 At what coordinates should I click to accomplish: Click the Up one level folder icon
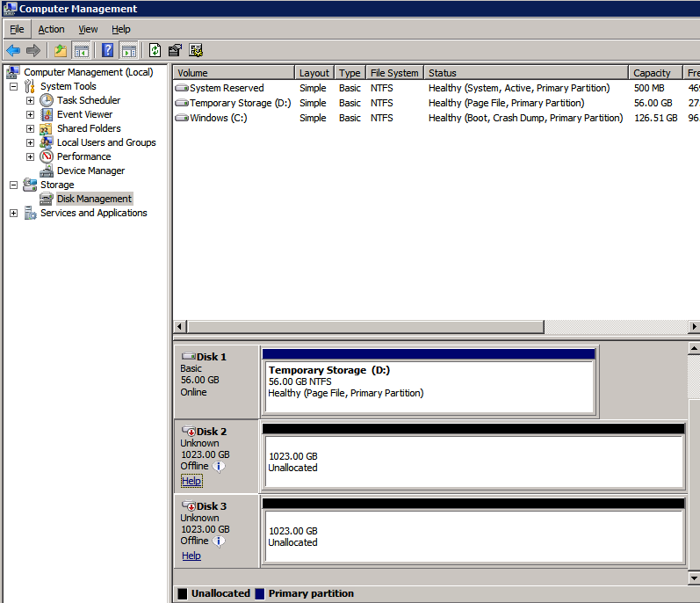[x=61, y=50]
